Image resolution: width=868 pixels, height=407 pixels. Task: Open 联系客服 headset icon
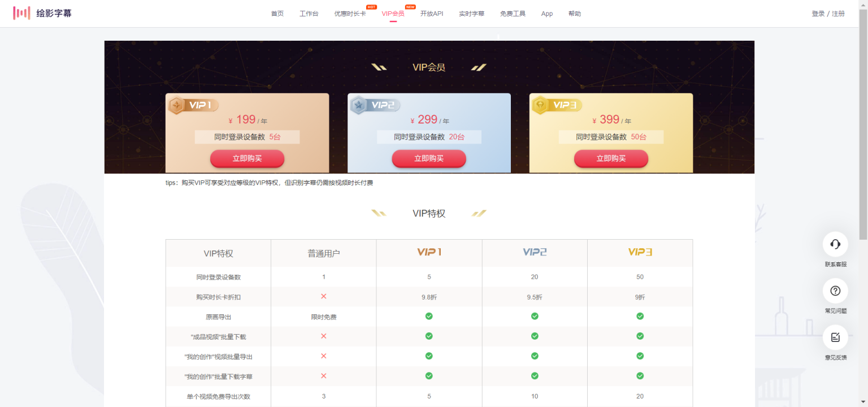[835, 244]
